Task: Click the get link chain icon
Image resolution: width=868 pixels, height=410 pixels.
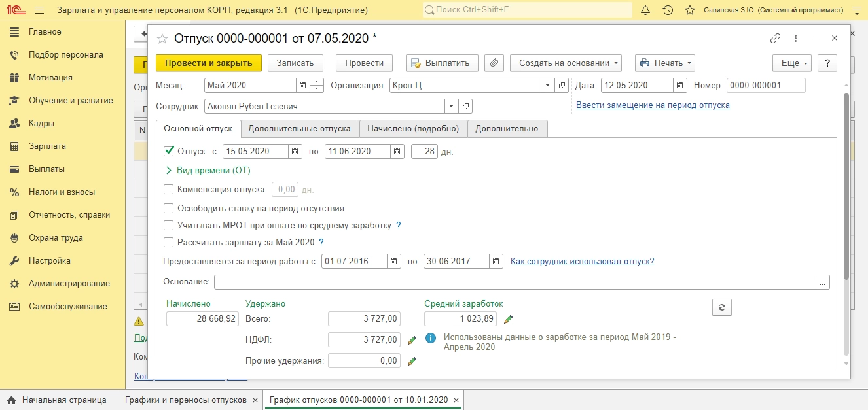Action: 776,38
